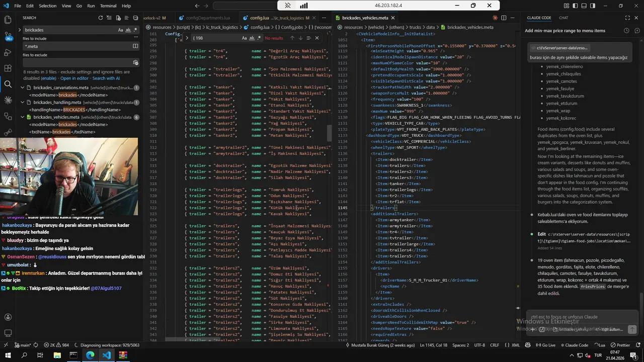
Task: Split the brickades_vehicles.meta editor right
Action: click(x=504, y=18)
